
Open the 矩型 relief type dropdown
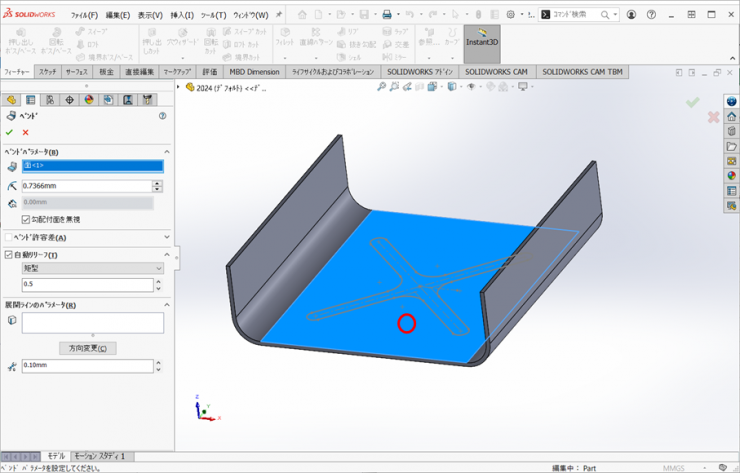tap(93, 268)
